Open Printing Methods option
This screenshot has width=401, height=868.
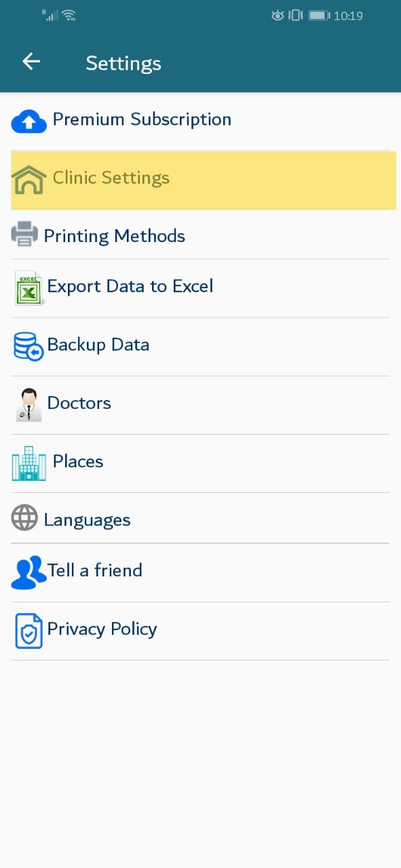[x=200, y=235]
